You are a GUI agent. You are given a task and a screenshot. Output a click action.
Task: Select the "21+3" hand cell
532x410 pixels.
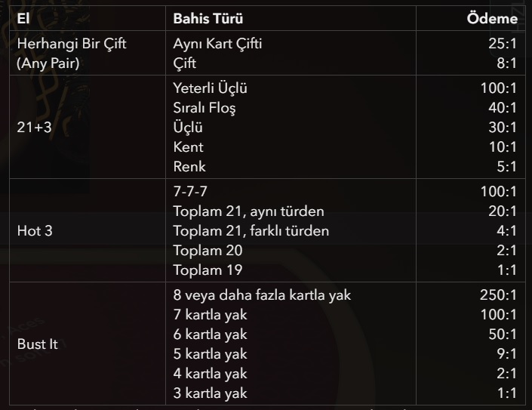pyautogui.click(x=34, y=127)
